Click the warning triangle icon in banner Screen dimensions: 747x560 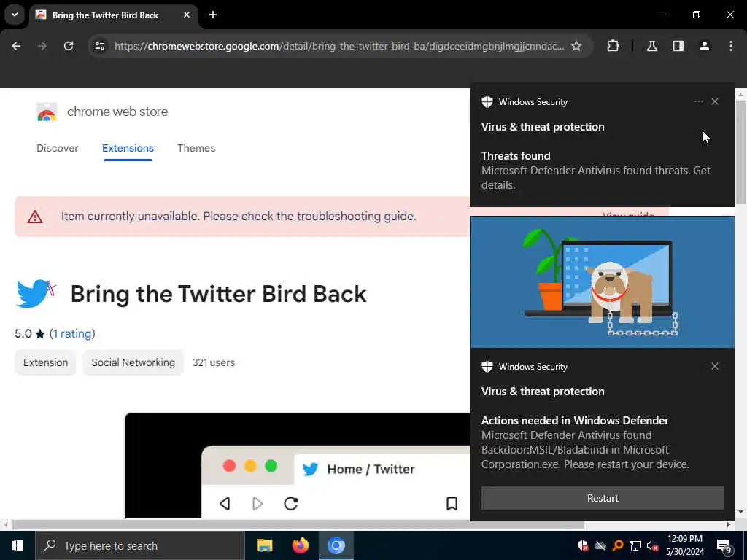(x=35, y=217)
